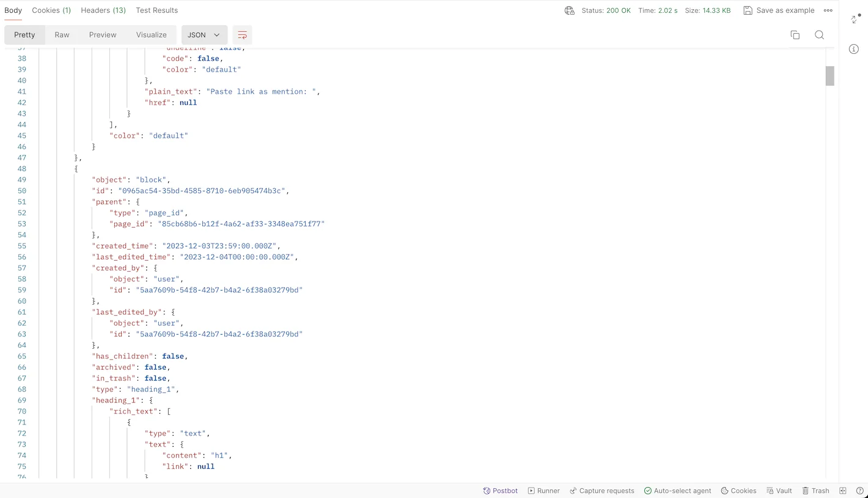Click the network globe lock icon

click(x=569, y=10)
